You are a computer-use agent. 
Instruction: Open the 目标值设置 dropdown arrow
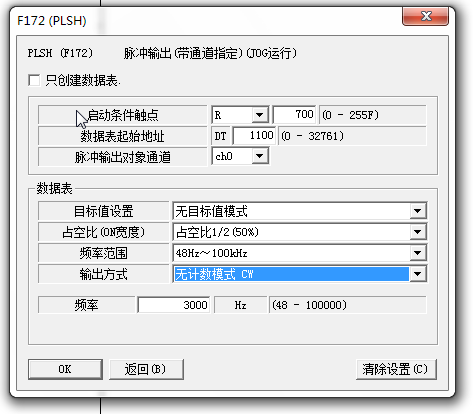[x=417, y=211]
